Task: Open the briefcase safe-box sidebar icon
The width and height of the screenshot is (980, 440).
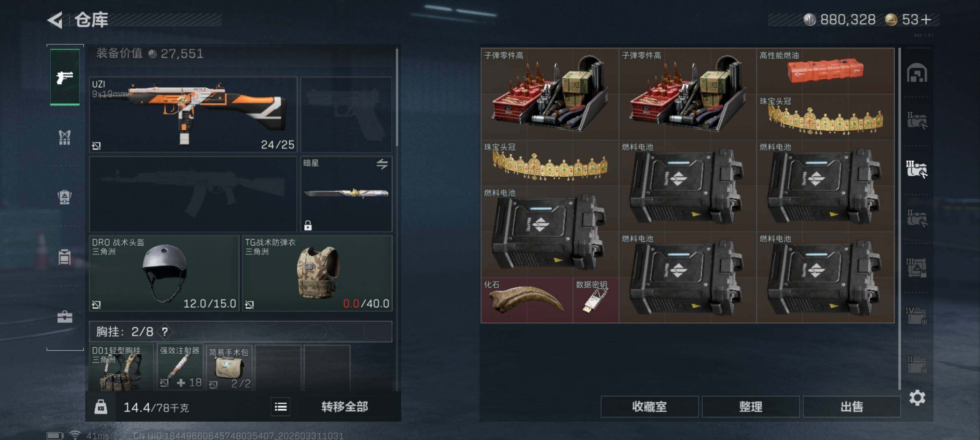Action: pyautogui.click(x=65, y=317)
